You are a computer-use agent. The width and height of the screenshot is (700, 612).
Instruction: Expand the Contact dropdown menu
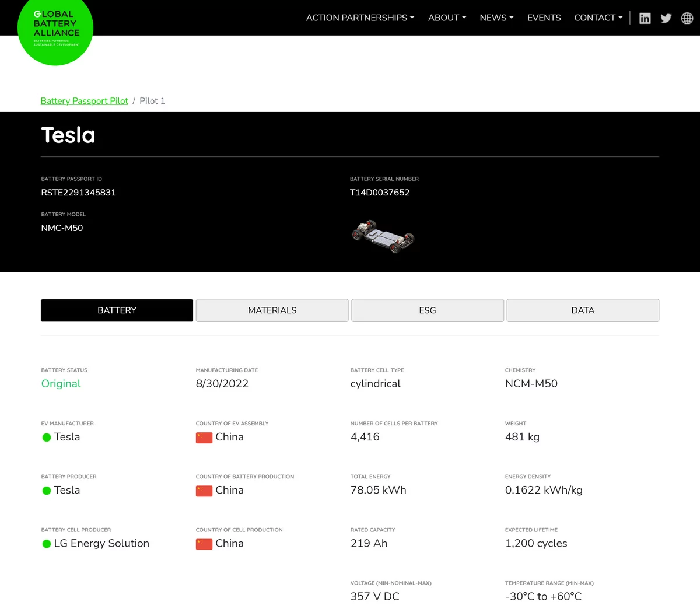(x=598, y=18)
